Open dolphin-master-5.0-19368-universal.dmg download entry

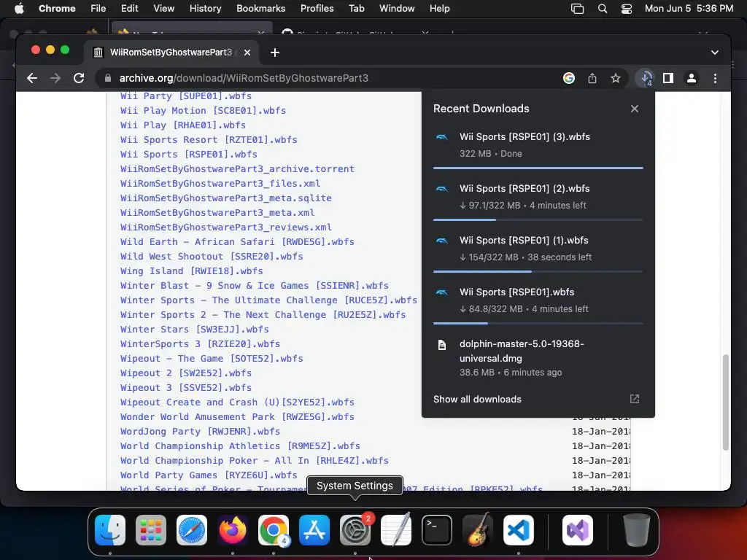(x=538, y=358)
